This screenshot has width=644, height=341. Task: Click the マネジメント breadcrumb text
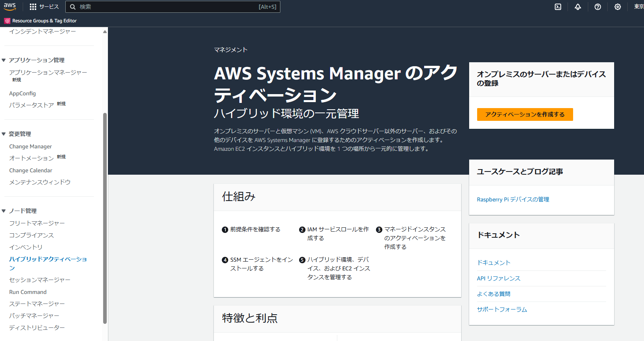point(231,50)
